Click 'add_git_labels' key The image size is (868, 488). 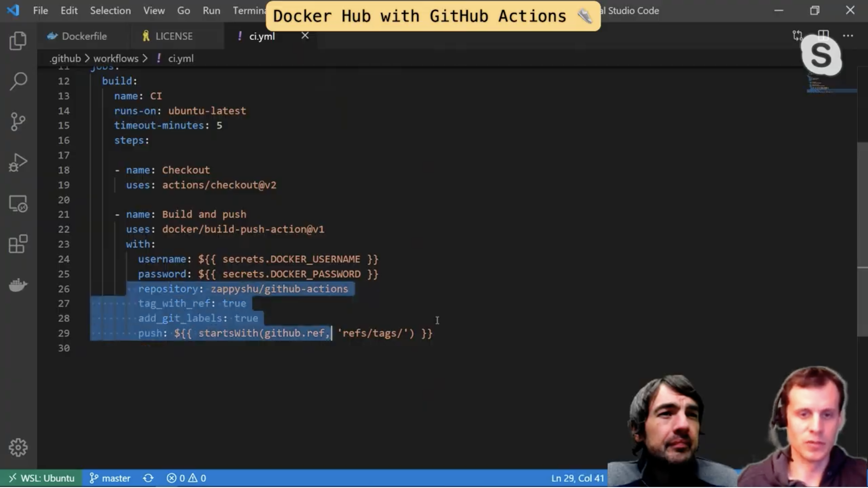pyautogui.click(x=180, y=318)
